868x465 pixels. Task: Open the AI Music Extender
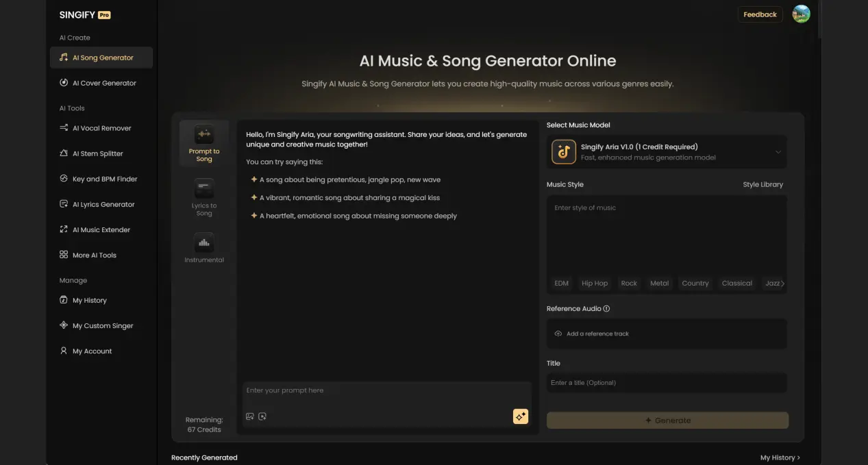[x=101, y=229]
